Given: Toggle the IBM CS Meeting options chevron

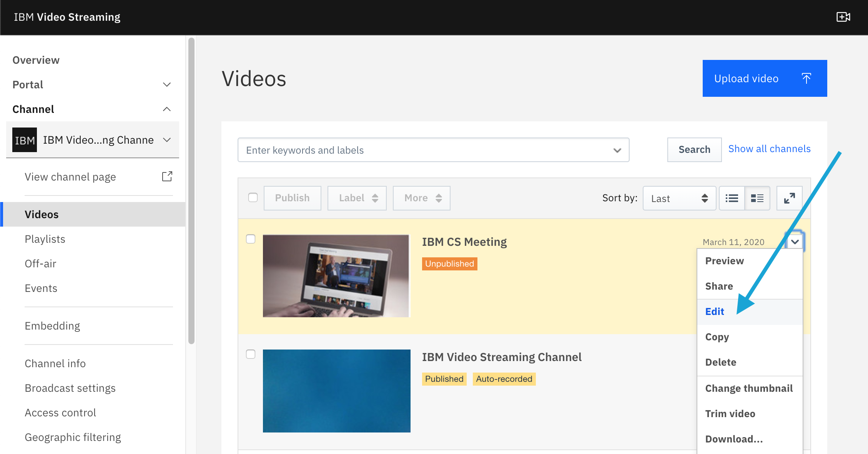Looking at the screenshot, I should pyautogui.click(x=795, y=242).
